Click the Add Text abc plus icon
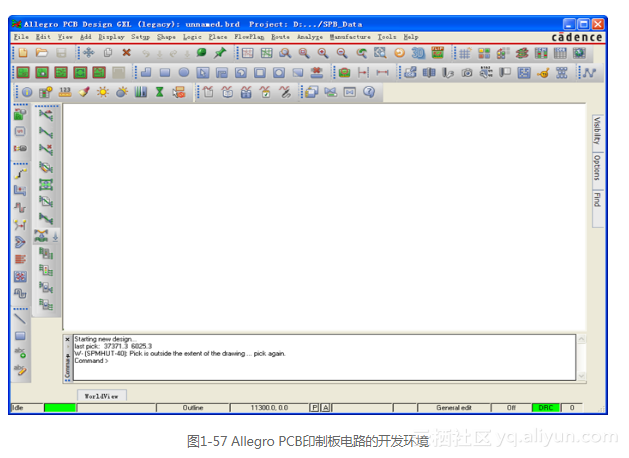The width and height of the screenshot is (629, 458). [x=20, y=353]
